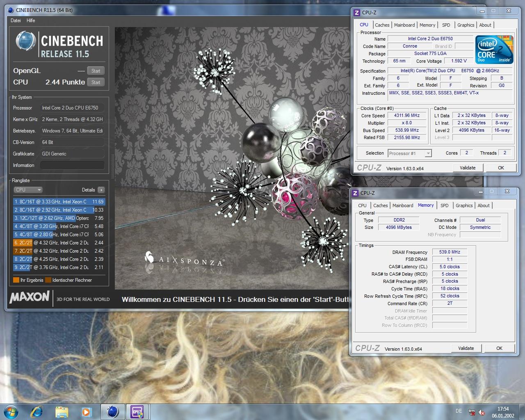Screen dimensions: 525x420
Task: Click the DE language indicator in tray
Action: (459, 411)
